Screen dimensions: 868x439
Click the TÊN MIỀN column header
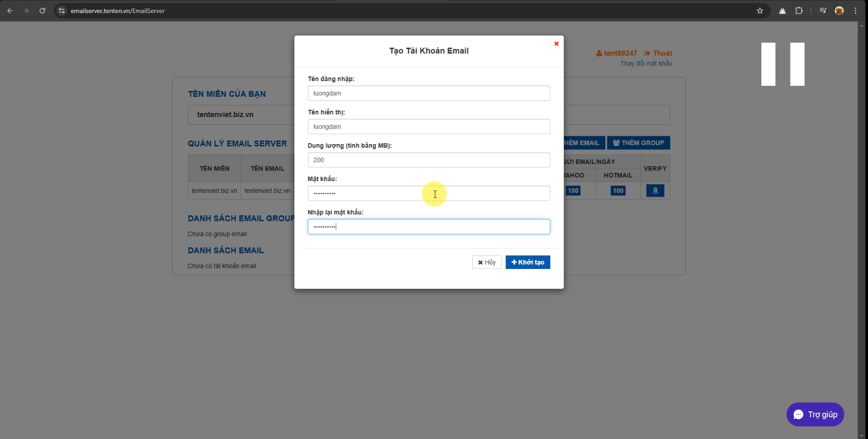click(214, 169)
